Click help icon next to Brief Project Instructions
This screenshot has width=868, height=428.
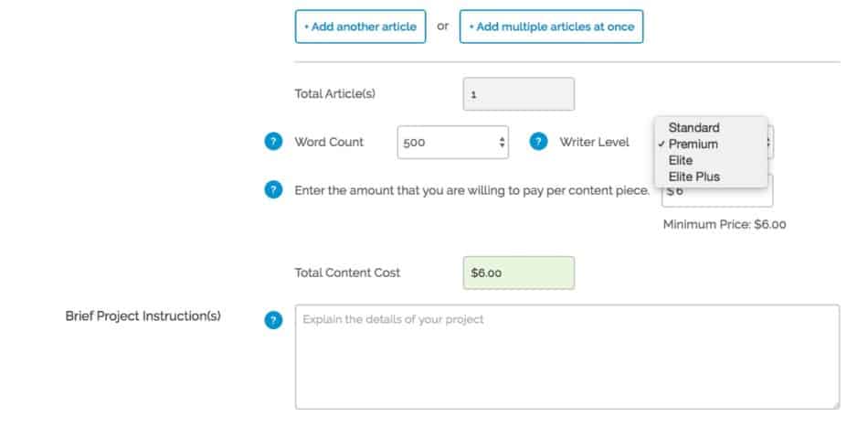(x=273, y=320)
